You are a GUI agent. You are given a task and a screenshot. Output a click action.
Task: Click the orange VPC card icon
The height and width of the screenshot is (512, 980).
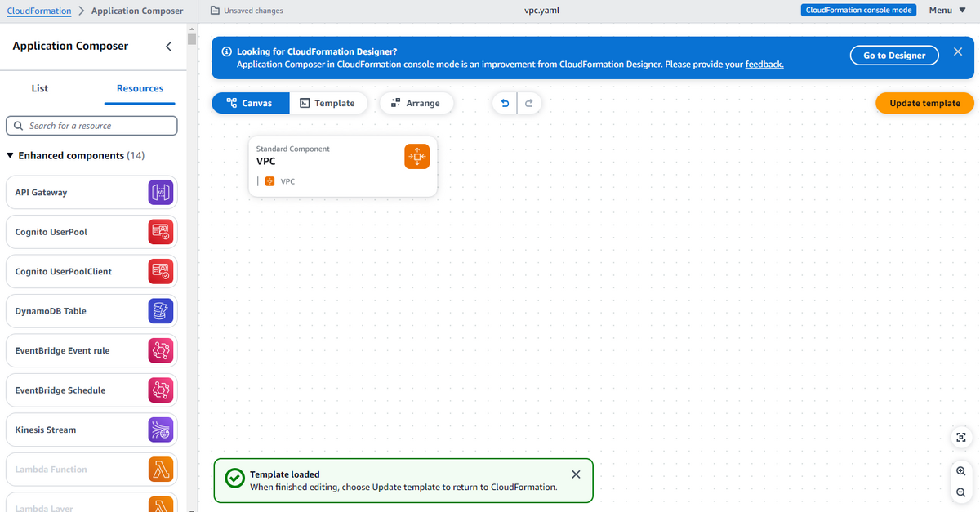coord(416,157)
